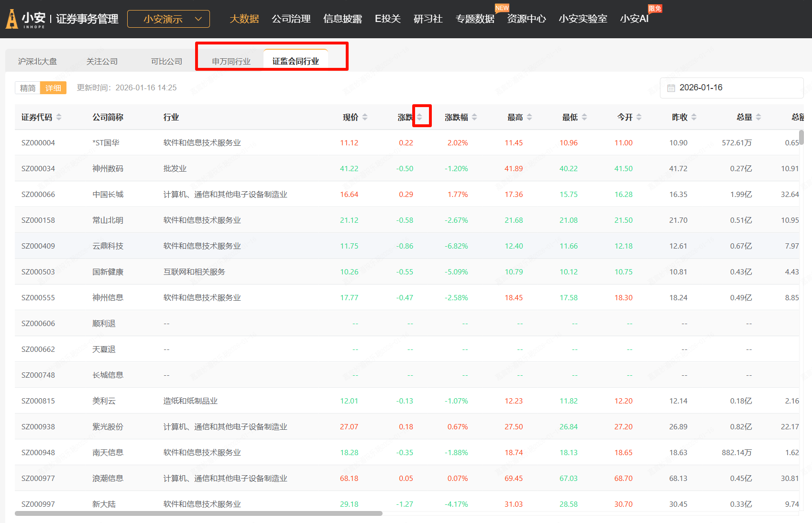Viewport: 812px width, 523px height.
Task: Click company name 天夏退
Action: pyautogui.click(x=104, y=349)
